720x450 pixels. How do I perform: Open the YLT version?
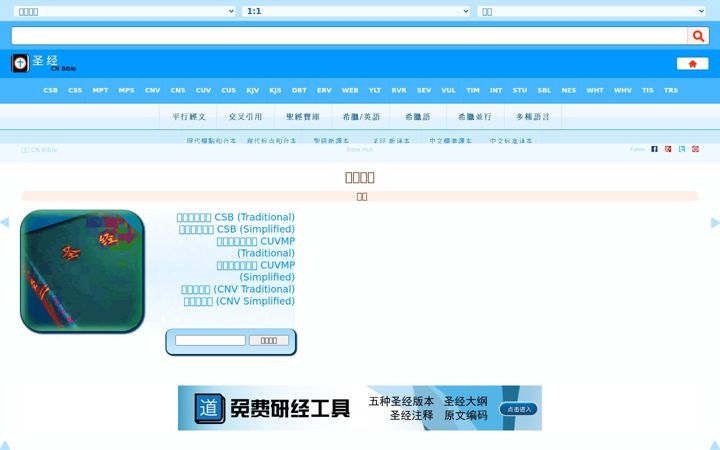pos(375,90)
